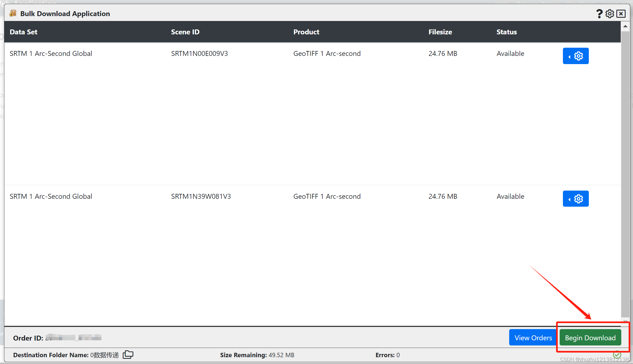The width and height of the screenshot is (633, 364).
Task: Click the scroll up arrow
Action: tap(625, 26)
